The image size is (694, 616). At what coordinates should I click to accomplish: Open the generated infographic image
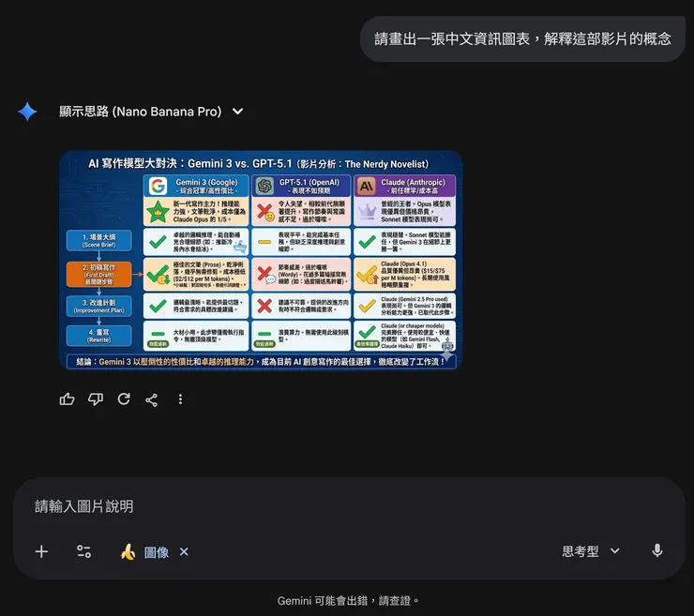[x=261, y=261]
